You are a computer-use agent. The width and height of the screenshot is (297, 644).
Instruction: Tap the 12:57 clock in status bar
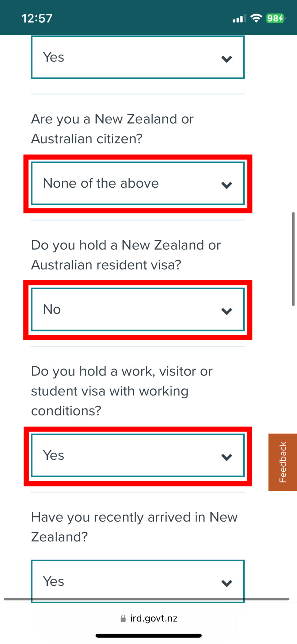pyautogui.click(x=37, y=18)
